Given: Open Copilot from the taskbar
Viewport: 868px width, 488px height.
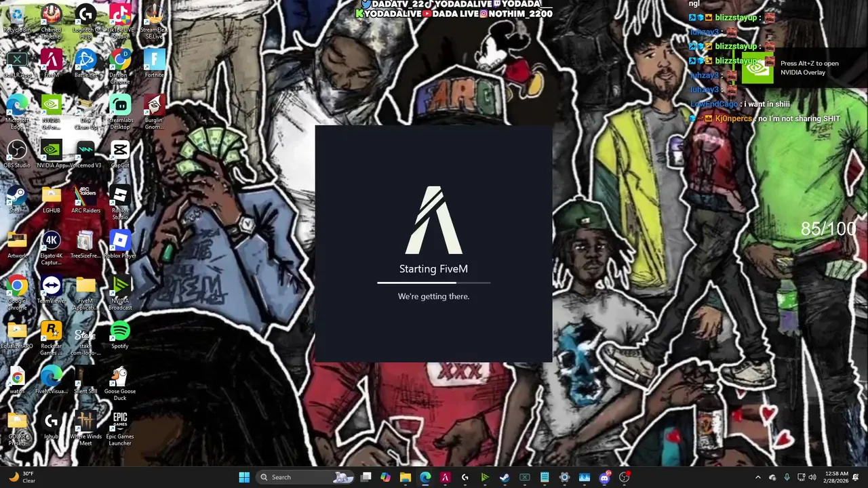Looking at the screenshot, I should coord(386,477).
